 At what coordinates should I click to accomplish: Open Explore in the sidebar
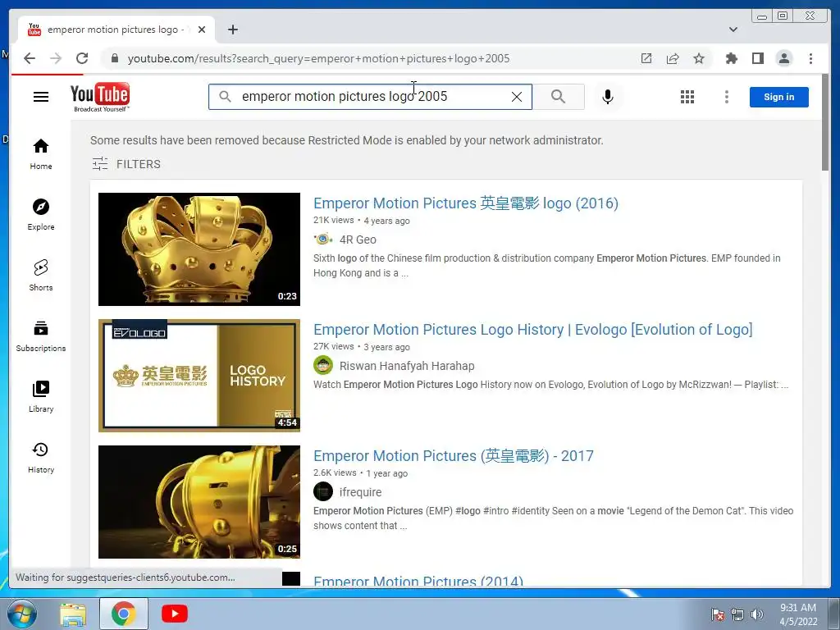tap(41, 215)
